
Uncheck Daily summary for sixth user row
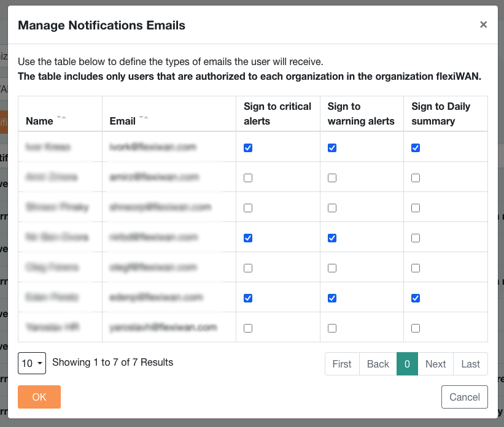(x=416, y=298)
